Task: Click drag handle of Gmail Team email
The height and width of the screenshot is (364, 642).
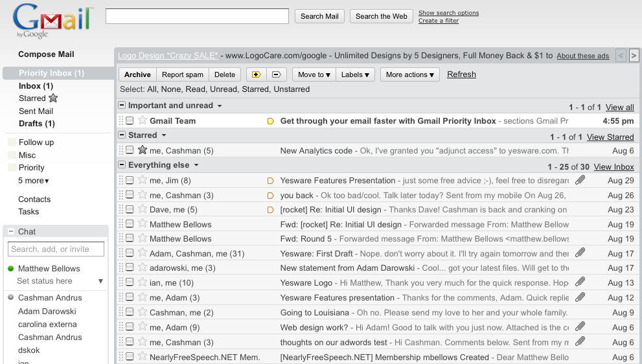Action: tap(121, 120)
